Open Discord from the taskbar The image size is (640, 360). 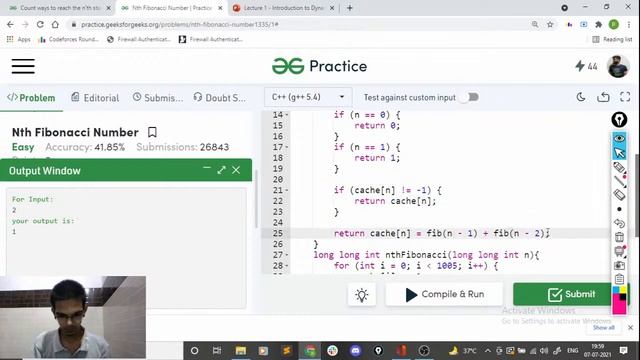[x=356, y=351]
